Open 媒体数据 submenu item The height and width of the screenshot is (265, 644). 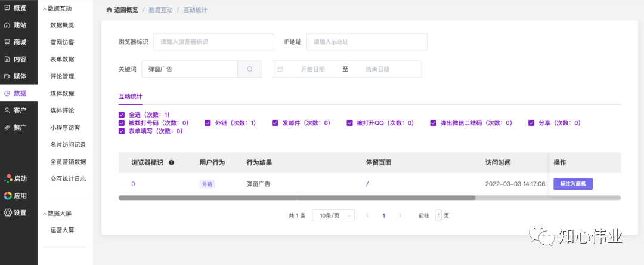63,93
